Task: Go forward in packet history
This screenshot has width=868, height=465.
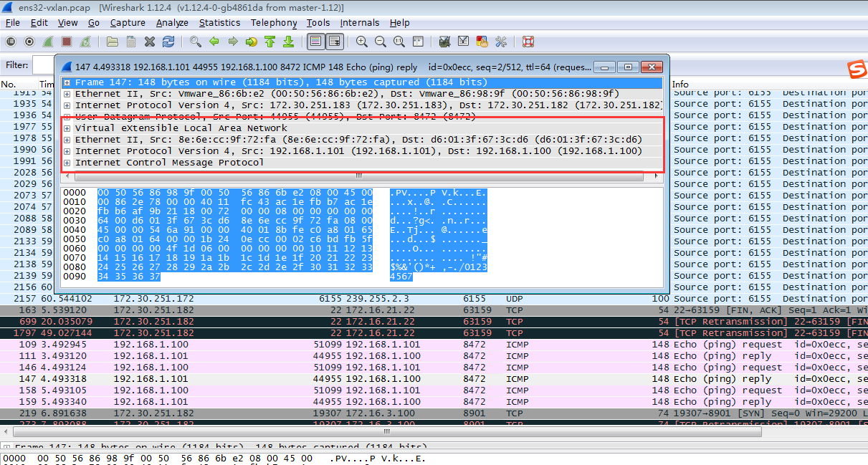Action: [233, 42]
